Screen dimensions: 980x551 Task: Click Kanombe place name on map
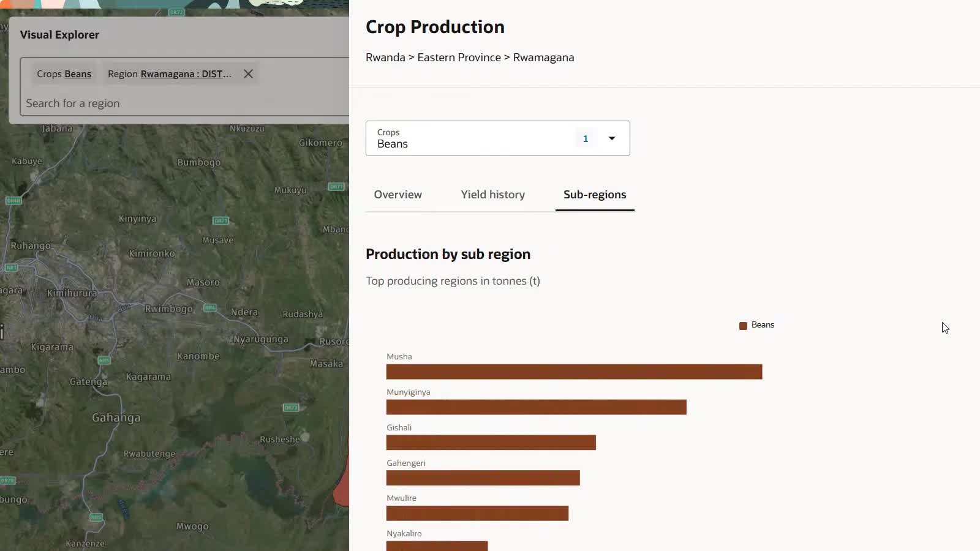click(198, 356)
